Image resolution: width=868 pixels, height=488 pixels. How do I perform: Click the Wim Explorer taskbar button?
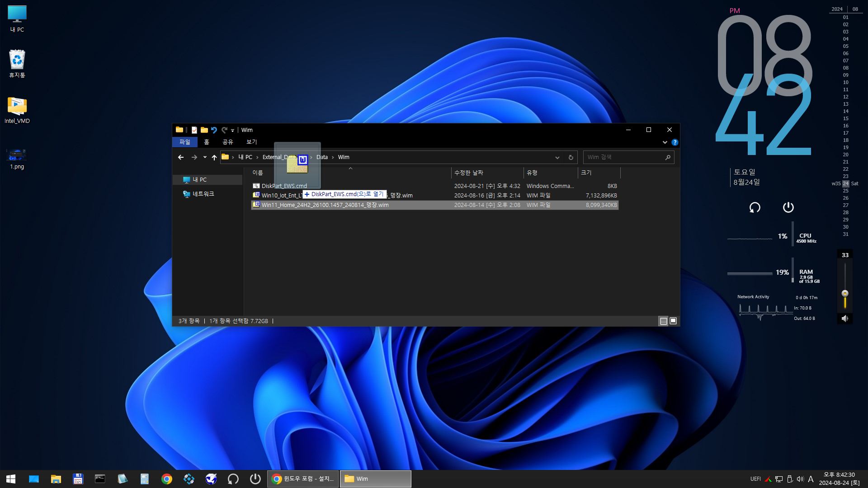click(375, 479)
